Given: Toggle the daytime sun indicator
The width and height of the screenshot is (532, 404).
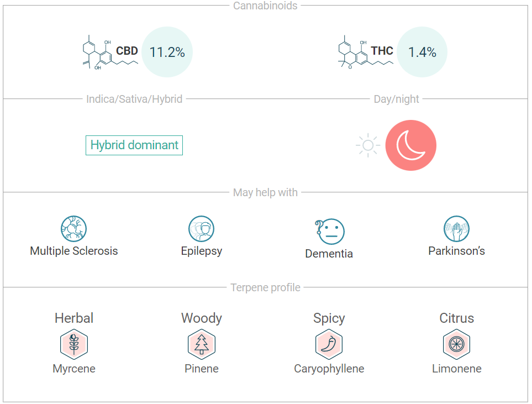Looking at the screenshot, I should (x=368, y=145).
